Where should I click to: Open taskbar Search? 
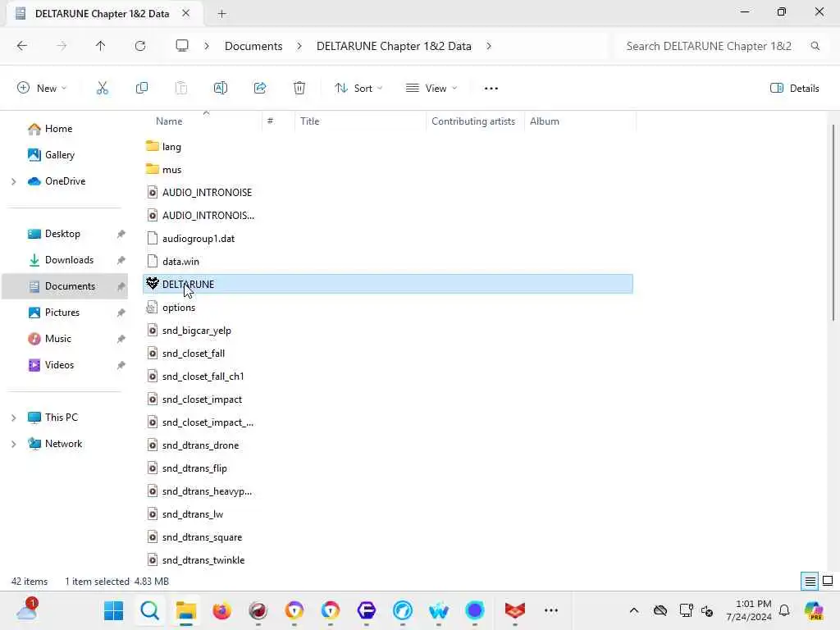[149, 610]
